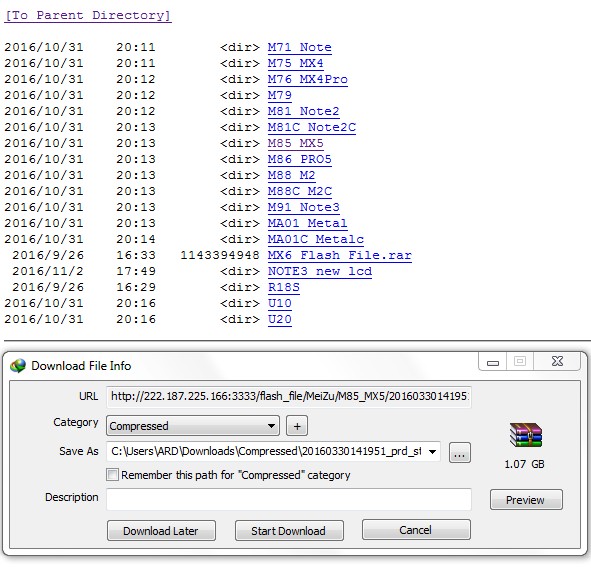Minimize the Download File Info dialog
591x570 pixels.
pos(493,362)
